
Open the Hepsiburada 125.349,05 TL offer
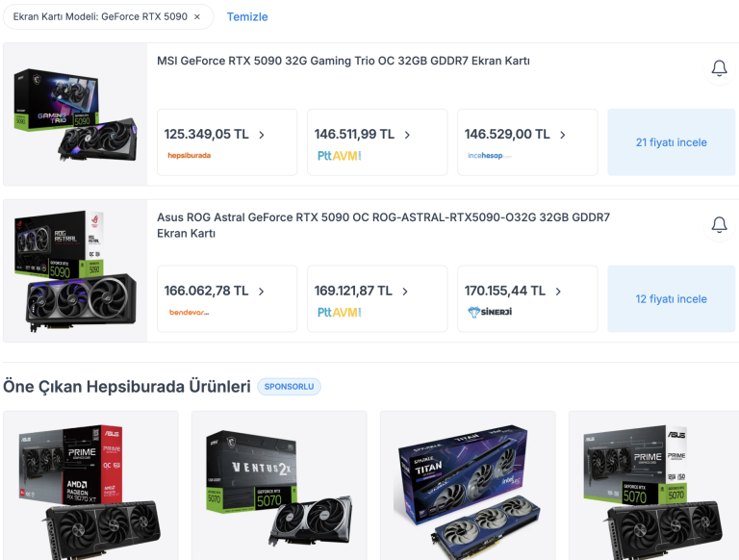[227, 142]
